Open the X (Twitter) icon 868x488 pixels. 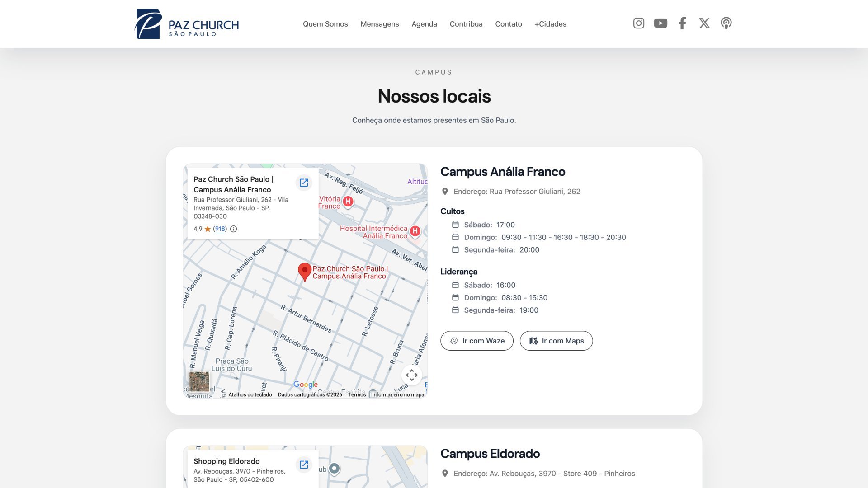coord(704,23)
